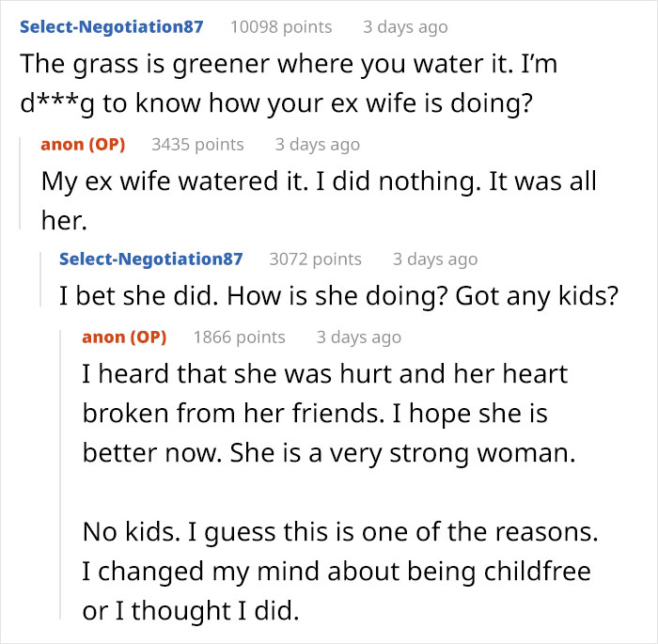Click the top comment's '3 days ago' timestamp

click(x=405, y=27)
